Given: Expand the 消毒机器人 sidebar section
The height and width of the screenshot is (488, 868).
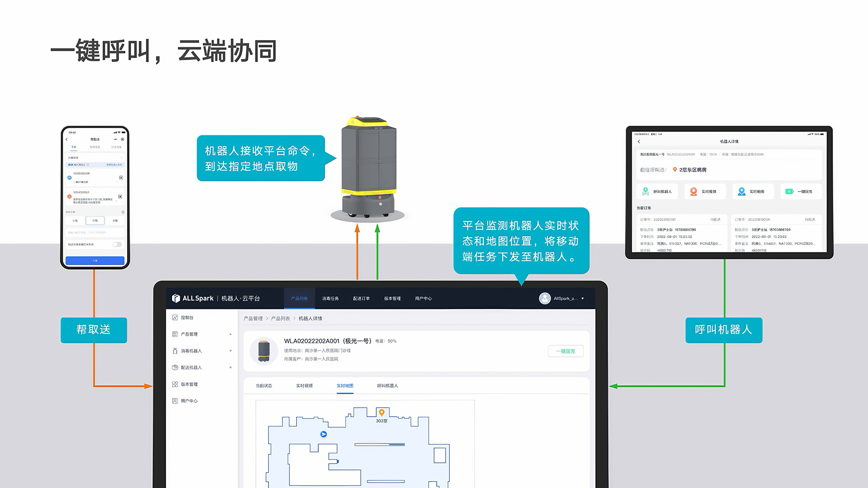Looking at the screenshot, I should click(x=231, y=351).
